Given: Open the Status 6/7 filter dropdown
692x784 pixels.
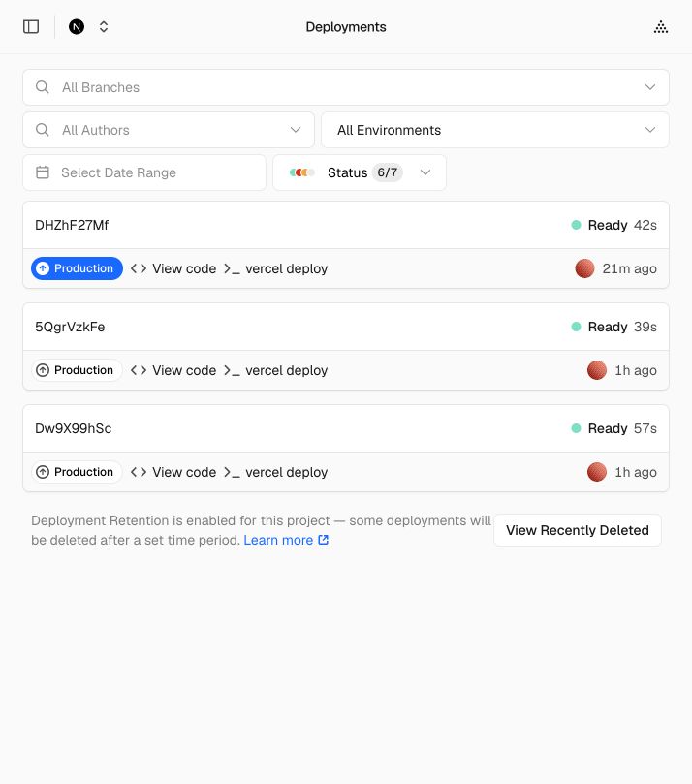Looking at the screenshot, I should tap(360, 172).
